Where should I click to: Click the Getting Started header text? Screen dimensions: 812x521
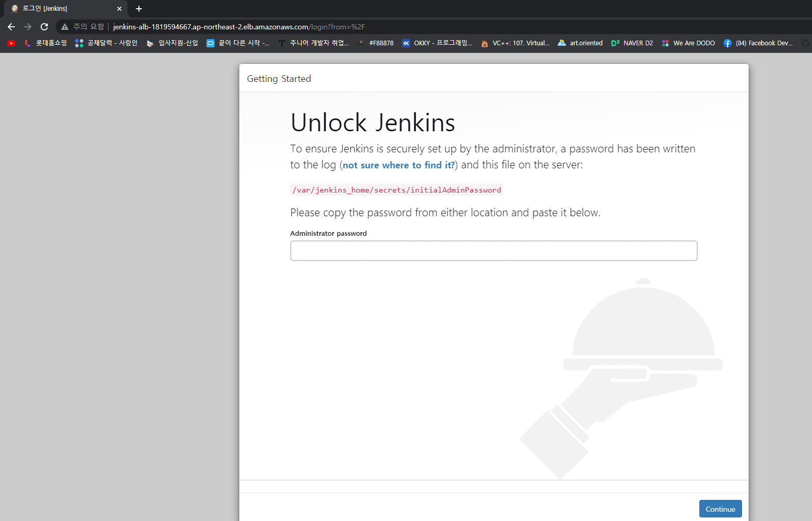[x=279, y=79]
